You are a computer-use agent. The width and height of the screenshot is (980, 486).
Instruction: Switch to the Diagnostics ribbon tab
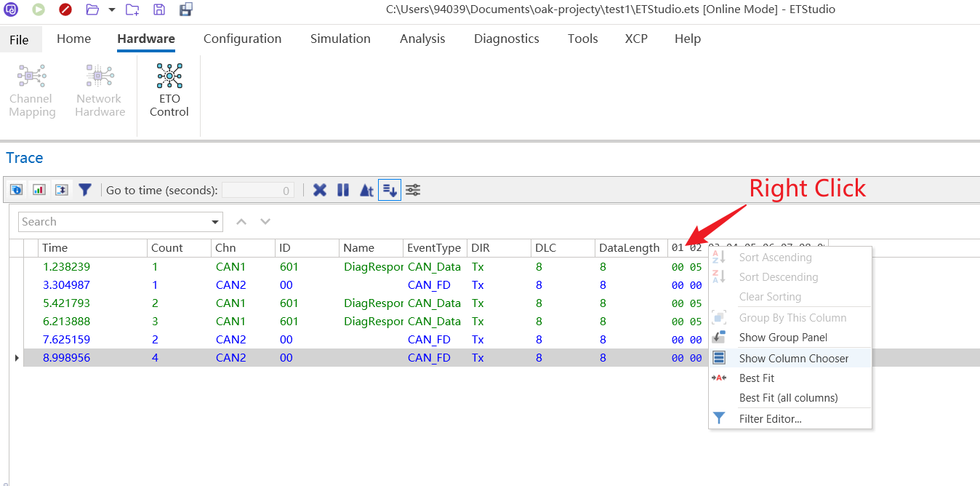click(x=506, y=39)
